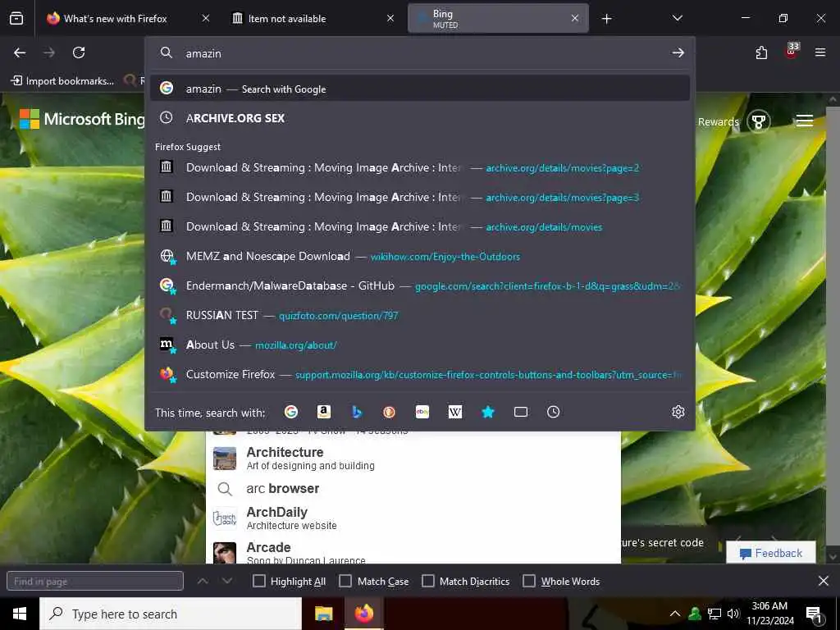Click the address bar text 'amazin'
Image resolution: width=840 pixels, height=630 pixels.
click(x=203, y=53)
